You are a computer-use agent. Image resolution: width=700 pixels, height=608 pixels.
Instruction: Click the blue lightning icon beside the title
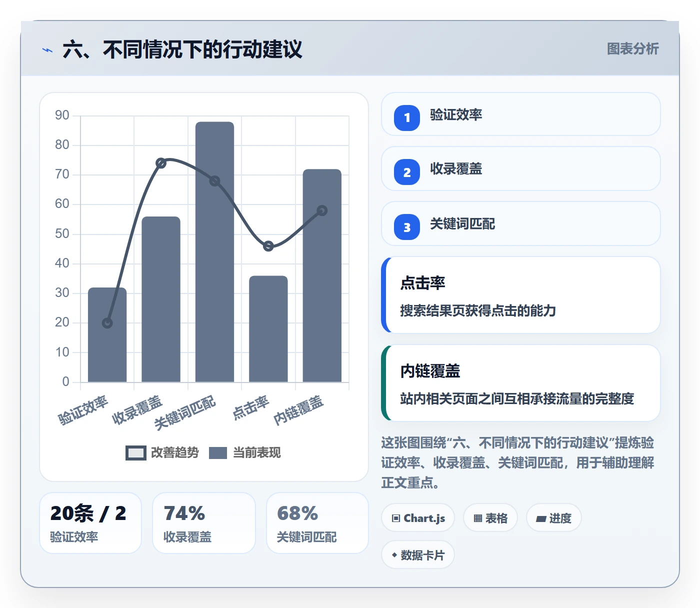(47, 50)
